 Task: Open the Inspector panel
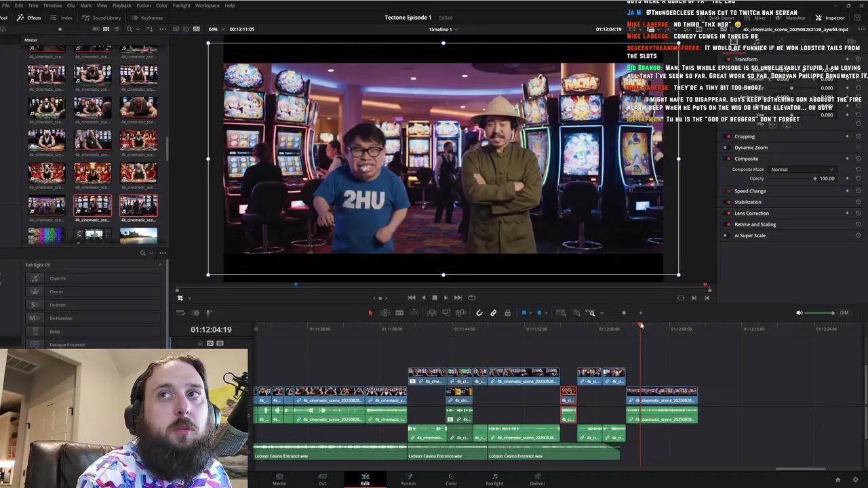pos(830,18)
